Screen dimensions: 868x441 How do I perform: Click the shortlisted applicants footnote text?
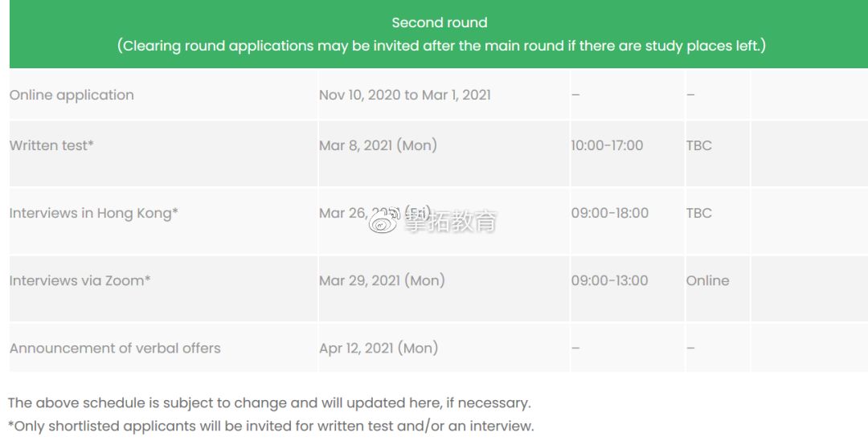[271, 426]
